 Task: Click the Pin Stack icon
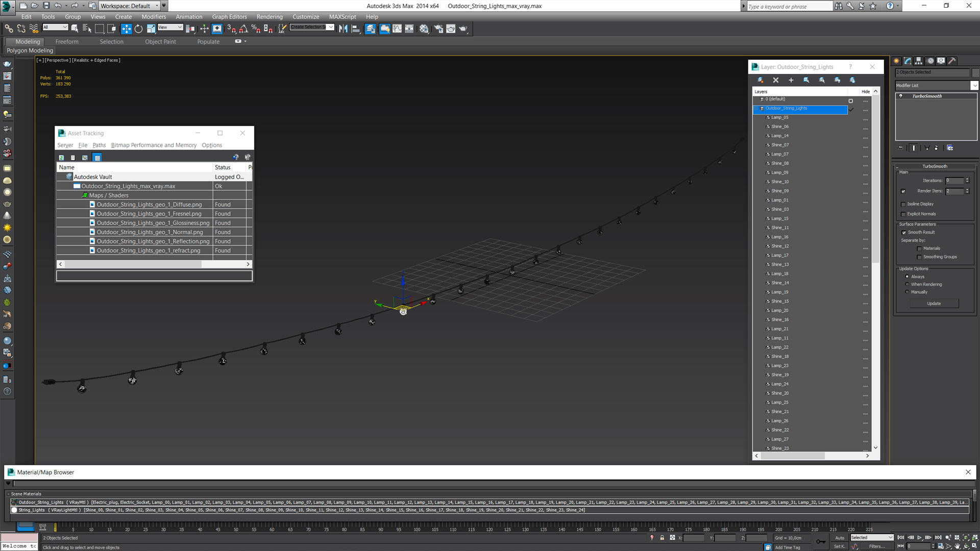point(900,148)
